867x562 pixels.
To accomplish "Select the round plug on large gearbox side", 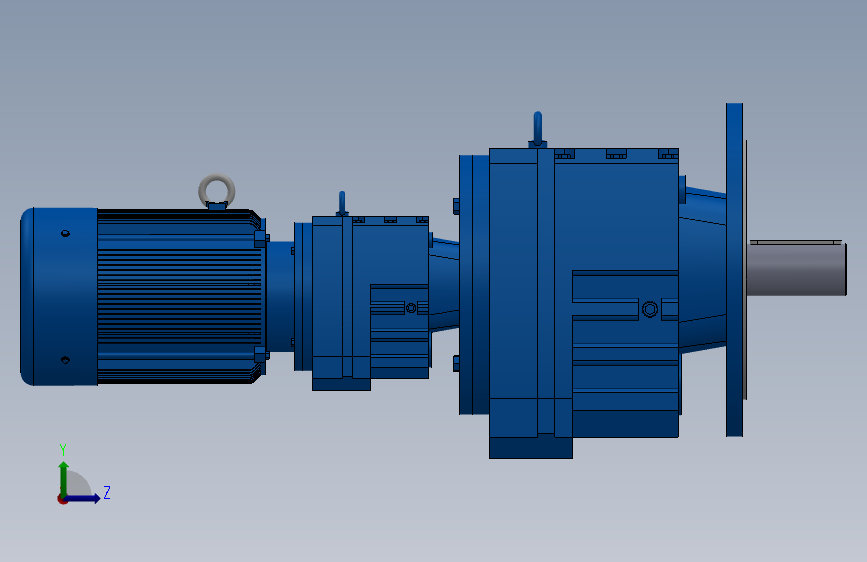I will click(x=650, y=309).
